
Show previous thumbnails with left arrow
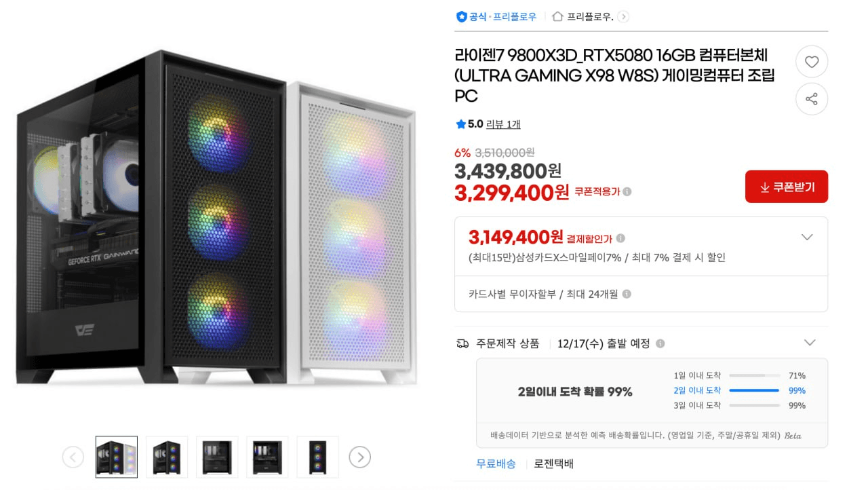73,457
